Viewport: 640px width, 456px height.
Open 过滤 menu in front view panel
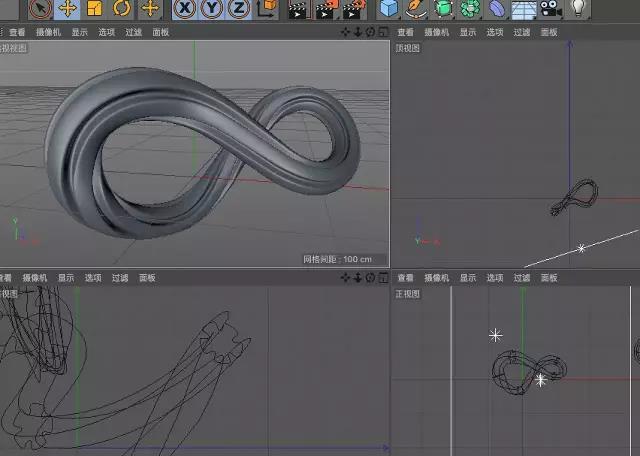(522, 278)
